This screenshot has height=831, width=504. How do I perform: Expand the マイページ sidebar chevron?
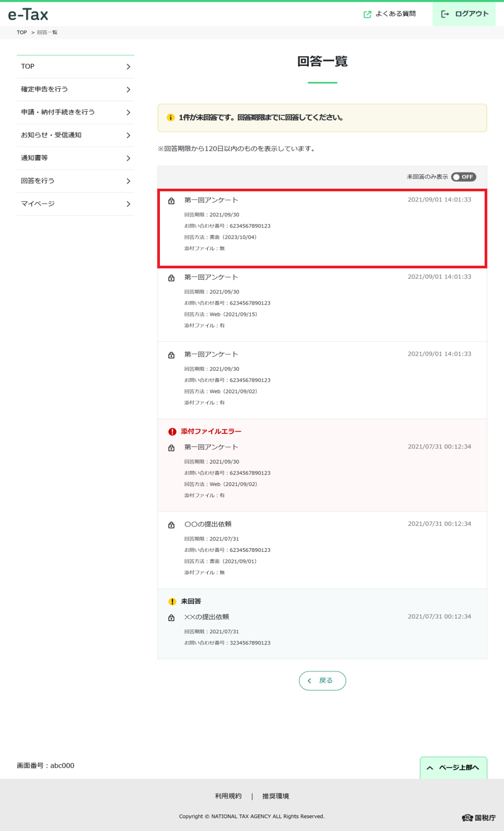point(128,204)
